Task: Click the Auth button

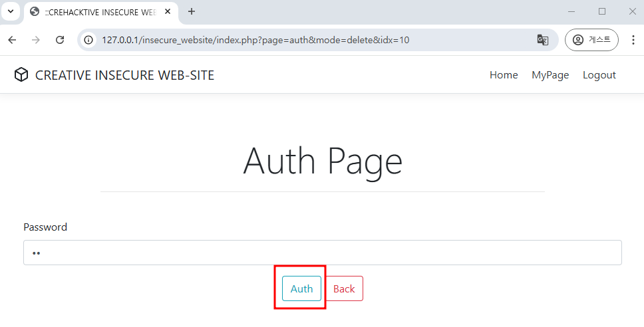Action: coord(301,288)
